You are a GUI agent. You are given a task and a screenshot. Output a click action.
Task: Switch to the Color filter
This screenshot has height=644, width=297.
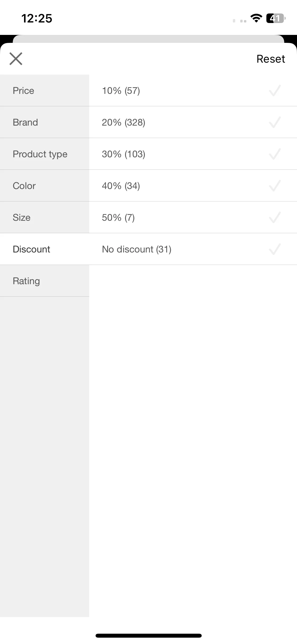coord(45,186)
